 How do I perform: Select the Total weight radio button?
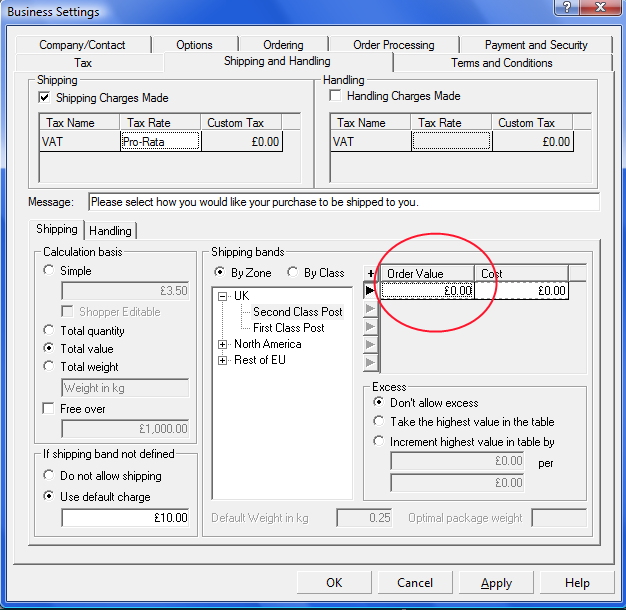pos(49,367)
